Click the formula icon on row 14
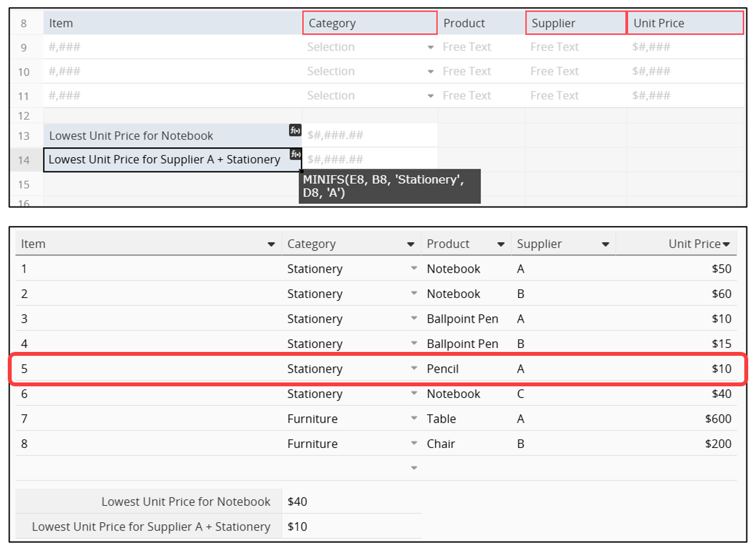This screenshot has height=548, width=756. tap(296, 155)
